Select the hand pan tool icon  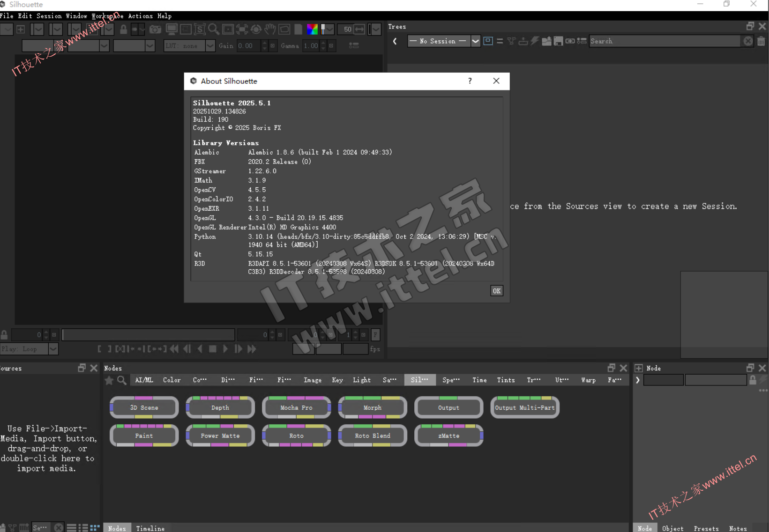pyautogui.click(x=270, y=30)
